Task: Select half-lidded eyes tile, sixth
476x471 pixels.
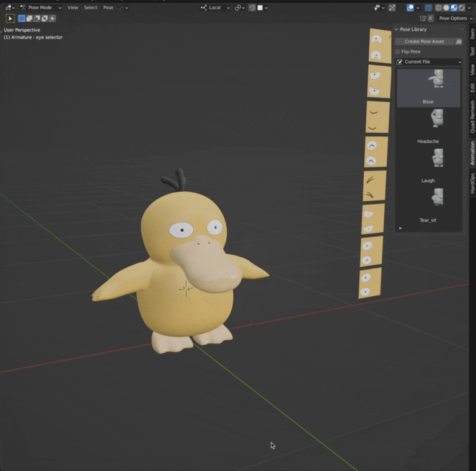Action: [372, 219]
